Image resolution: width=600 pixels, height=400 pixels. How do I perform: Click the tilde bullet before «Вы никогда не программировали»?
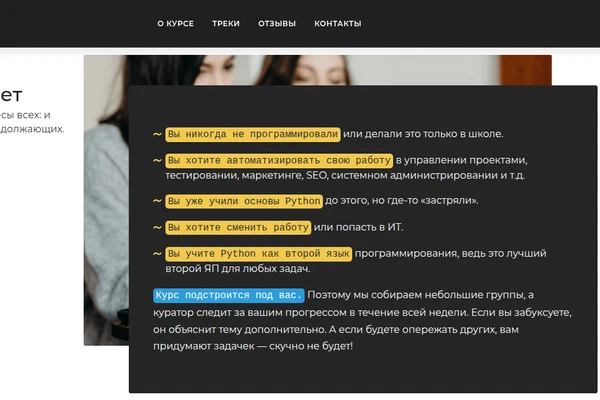click(x=157, y=134)
